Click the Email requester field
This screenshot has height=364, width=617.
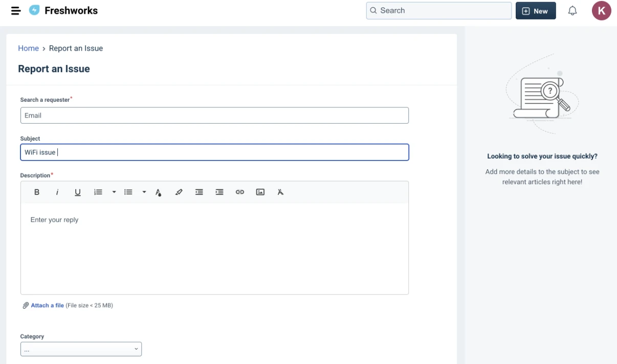tap(214, 116)
